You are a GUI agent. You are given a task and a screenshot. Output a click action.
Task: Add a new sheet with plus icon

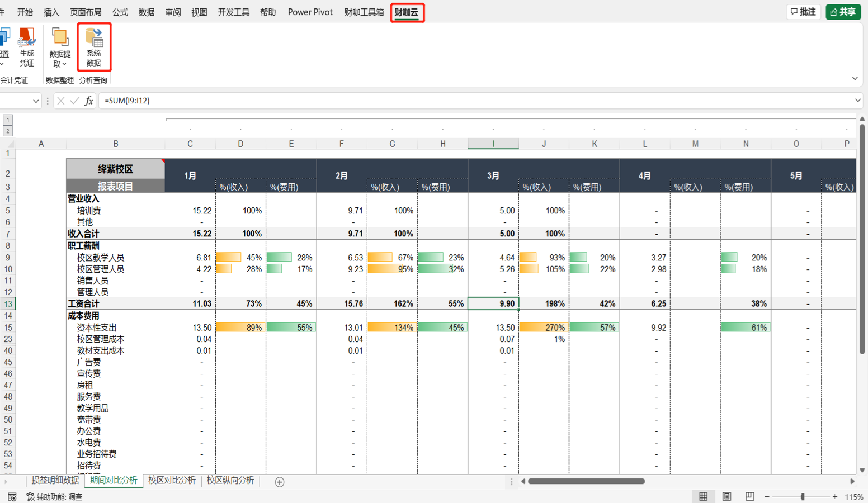point(280,482)
